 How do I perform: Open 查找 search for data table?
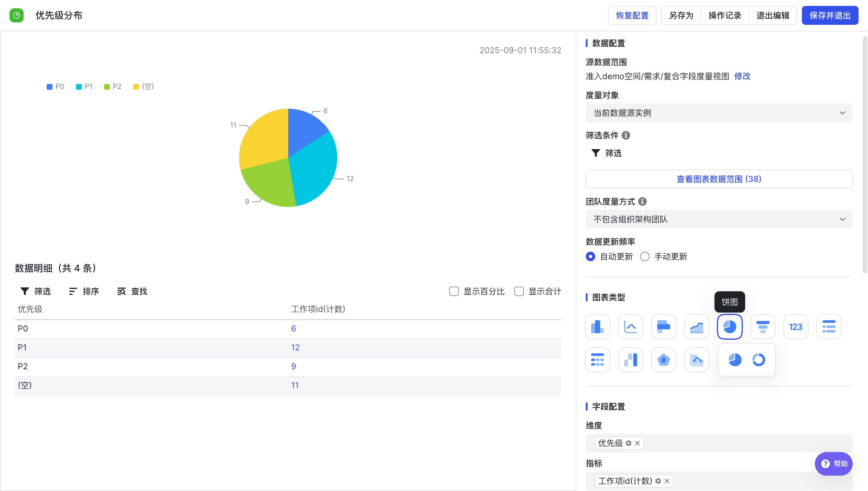pyautogui.click(x=132, y=291)
